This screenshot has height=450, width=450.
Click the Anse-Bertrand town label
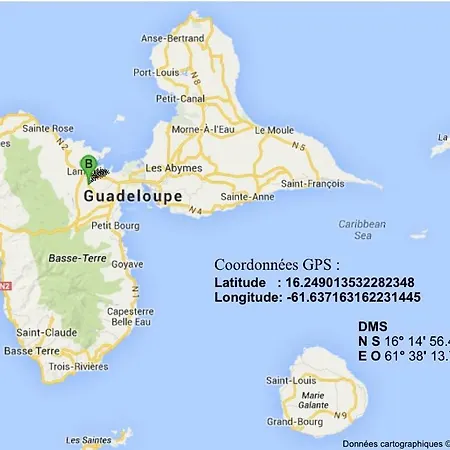point(172,38)
